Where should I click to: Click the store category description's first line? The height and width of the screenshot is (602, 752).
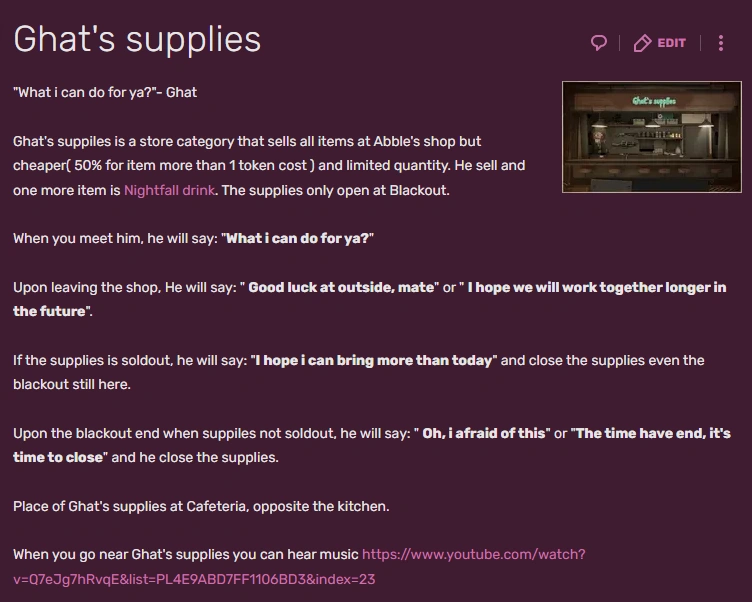click(247, 141)
